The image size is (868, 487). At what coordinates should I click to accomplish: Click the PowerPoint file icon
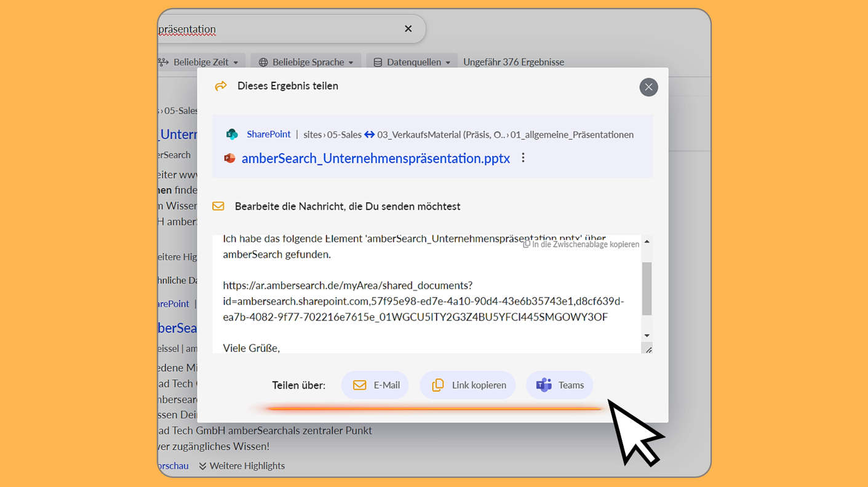coord(229,158)
